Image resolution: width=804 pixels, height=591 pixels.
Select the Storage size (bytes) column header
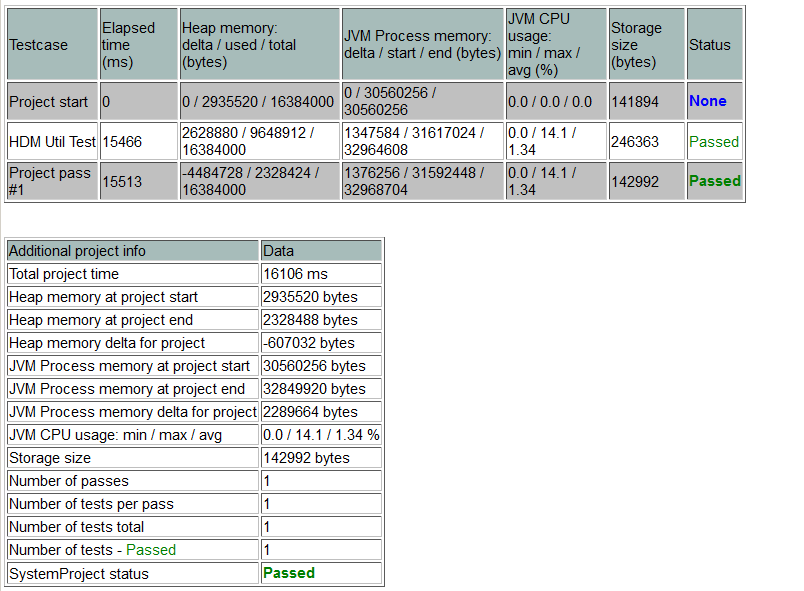coord(635,45)
